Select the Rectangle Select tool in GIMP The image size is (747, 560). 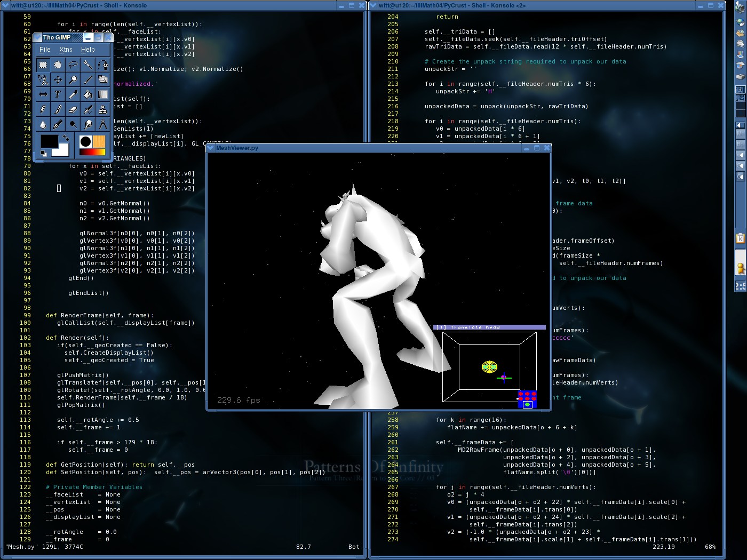point(43,65)
